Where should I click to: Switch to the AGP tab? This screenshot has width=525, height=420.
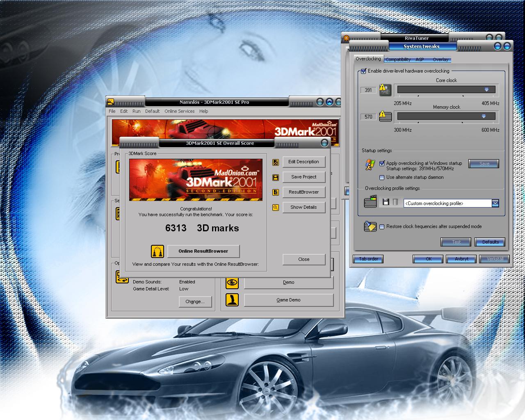tap(420, 59)
